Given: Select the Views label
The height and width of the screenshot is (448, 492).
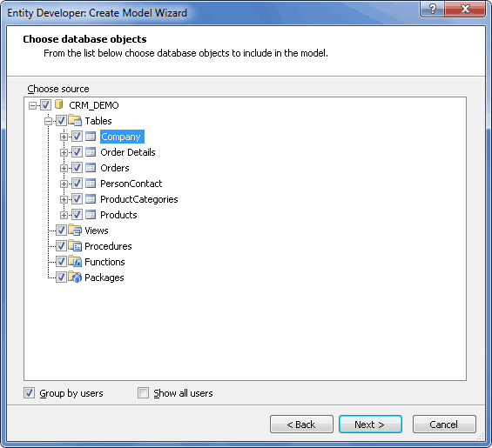Looking at the screenshot, I should [x=97, y=231].
